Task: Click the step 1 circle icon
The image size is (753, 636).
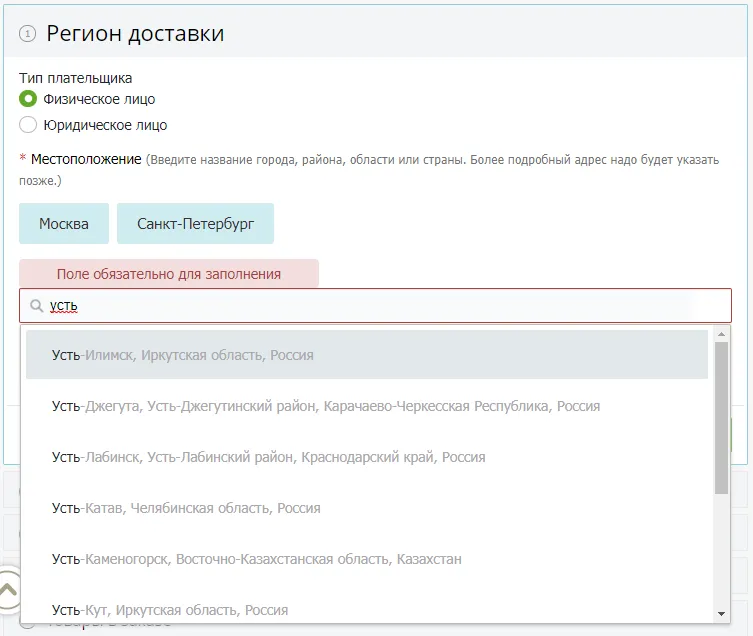Action: (x=27, y=34)
